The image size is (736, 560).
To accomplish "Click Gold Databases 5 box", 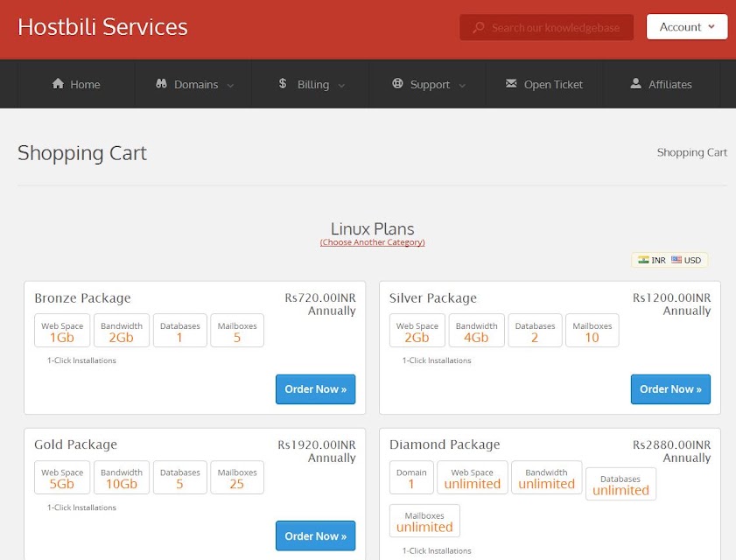I will [x=179, y=478].
